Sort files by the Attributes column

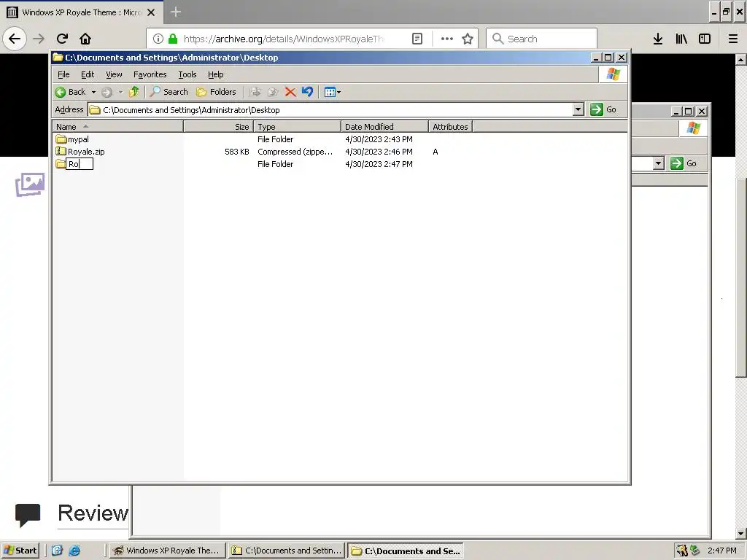click(x=450, y=127)
